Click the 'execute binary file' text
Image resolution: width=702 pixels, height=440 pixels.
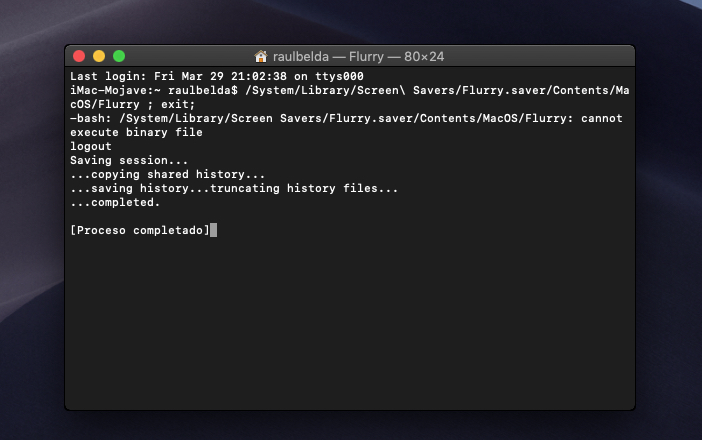point(136,132)
